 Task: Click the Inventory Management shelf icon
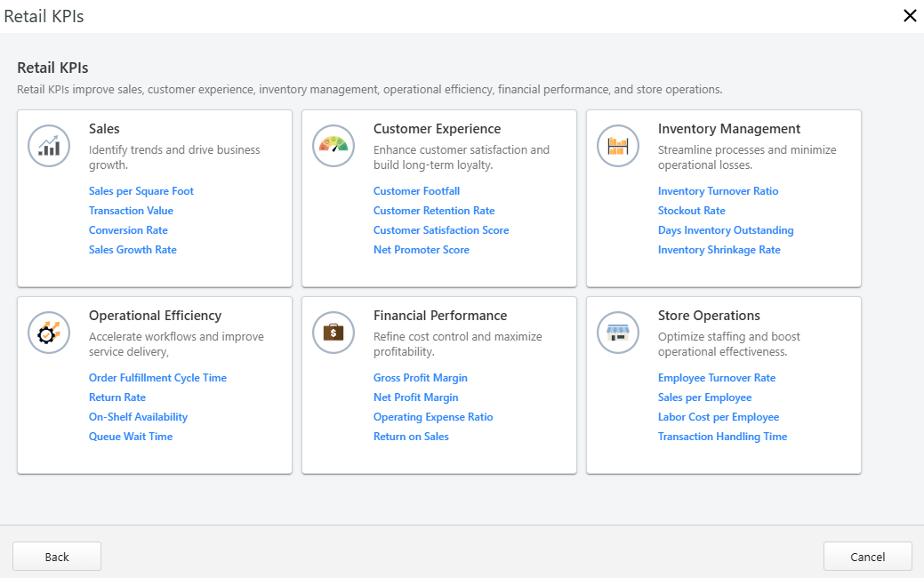click(x=618, y=146)
